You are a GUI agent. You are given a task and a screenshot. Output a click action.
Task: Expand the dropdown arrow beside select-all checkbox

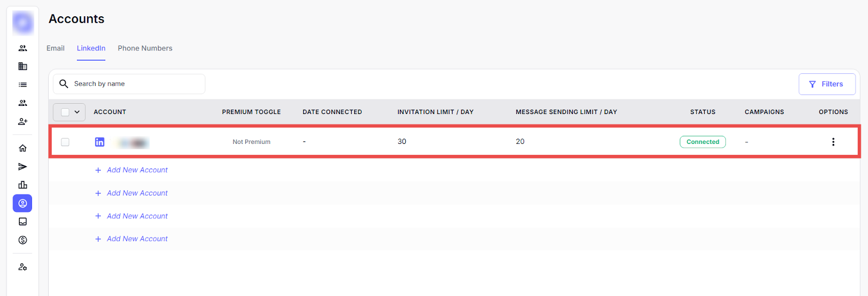click(x=77, y=112)
